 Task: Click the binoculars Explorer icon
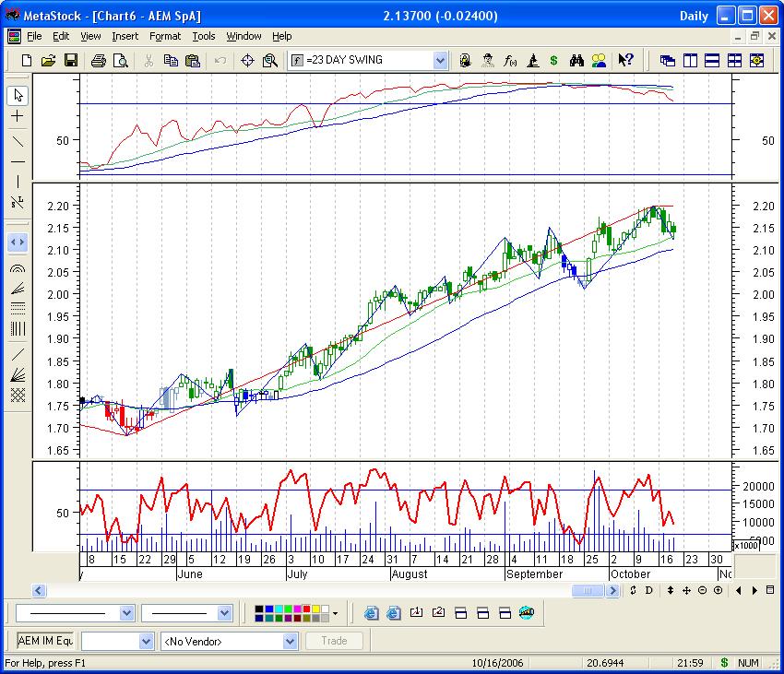tap(576, 61)
